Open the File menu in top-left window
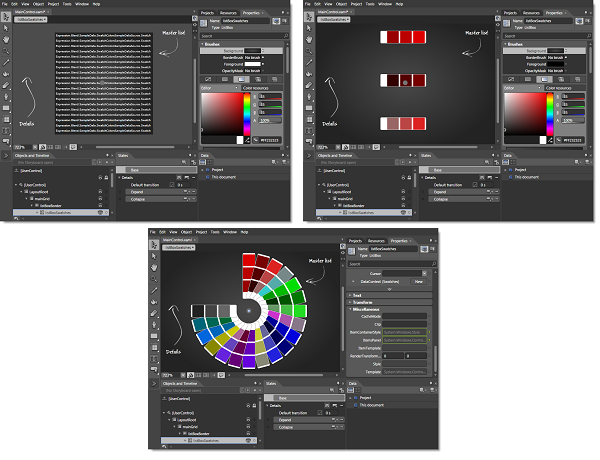Screen dimensions: 600x460 pyautogui.click(x=5, y=4)
